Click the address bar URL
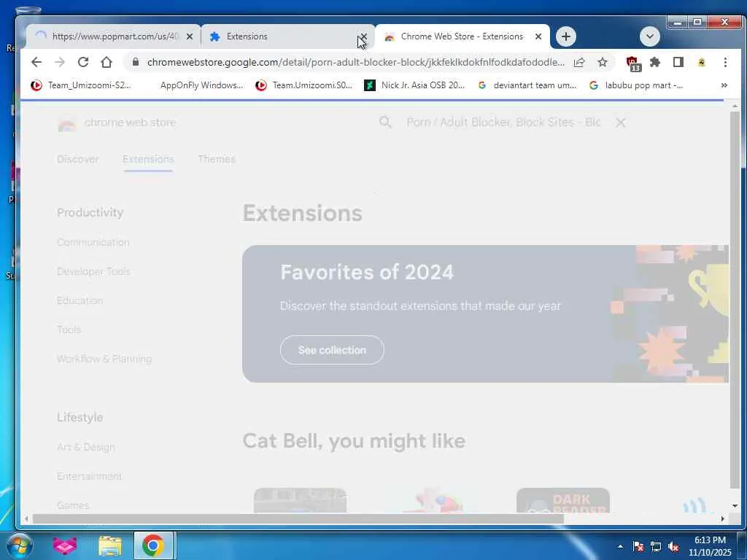This screenshot has height=560, width=747. coord(355,62)
